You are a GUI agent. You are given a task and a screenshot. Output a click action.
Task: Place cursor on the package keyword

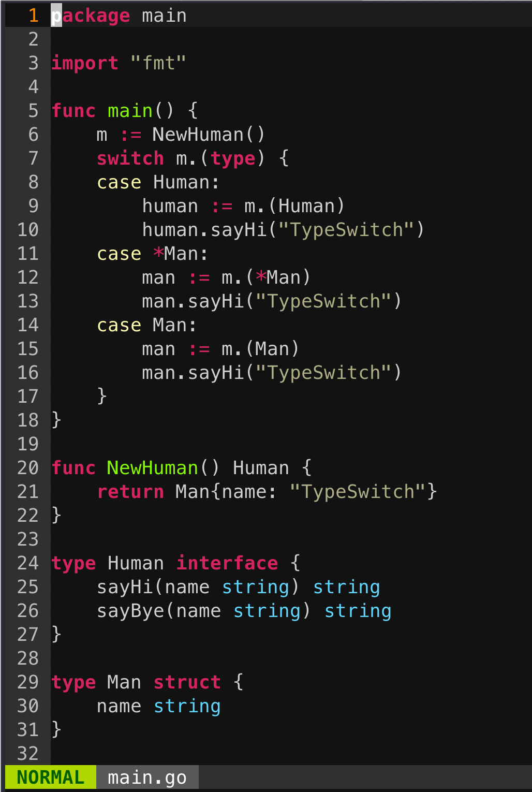pyautogui.click(x=91, y=16)
